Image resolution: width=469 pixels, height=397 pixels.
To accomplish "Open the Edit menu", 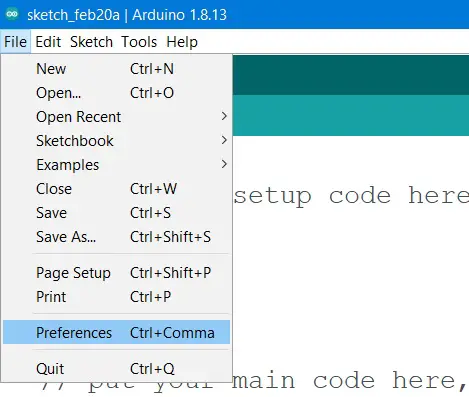I will [48, 42].
